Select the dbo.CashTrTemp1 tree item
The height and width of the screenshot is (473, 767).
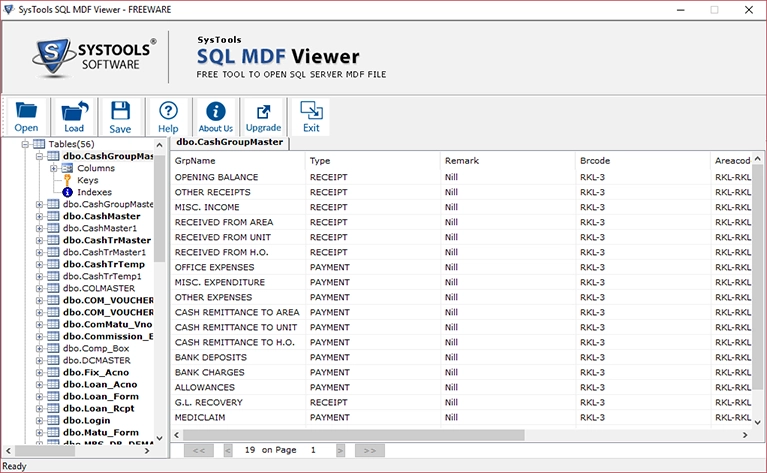tap(102, 276)
